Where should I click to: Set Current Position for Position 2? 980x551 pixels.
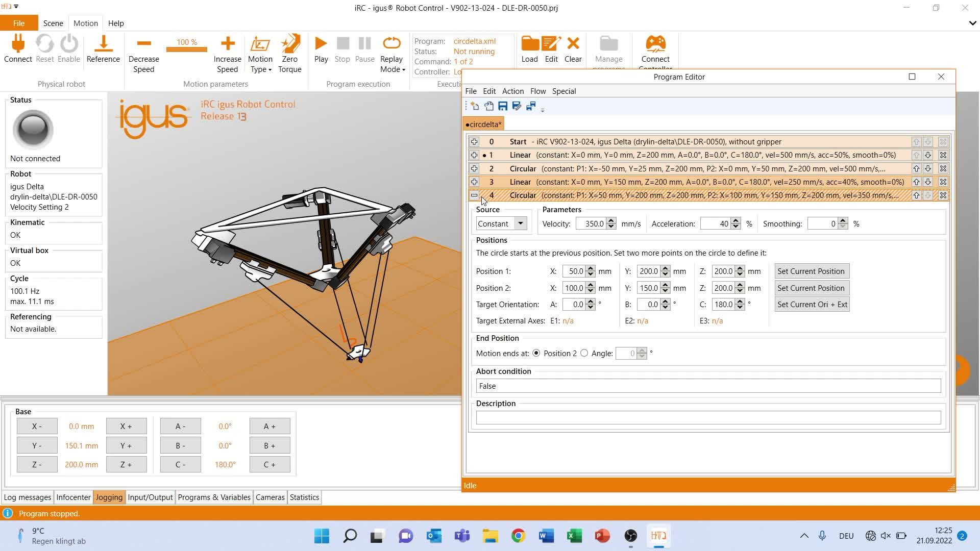[812, 288]
